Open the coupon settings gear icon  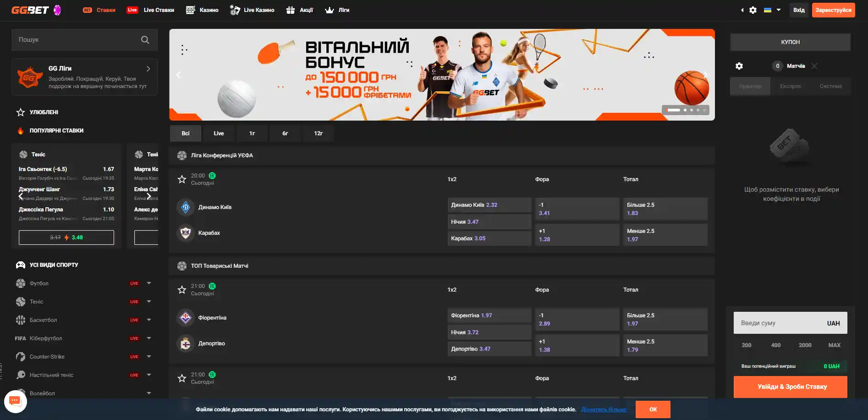739,66
